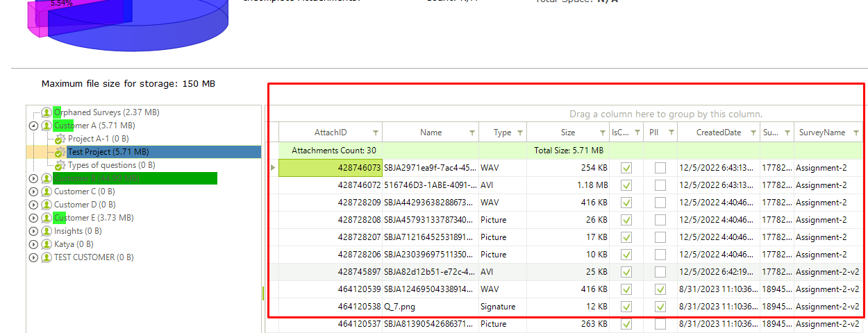This screenshot has height=333, width=868.
Task: Sort by the CreatedDate column header
Action: 719,133
